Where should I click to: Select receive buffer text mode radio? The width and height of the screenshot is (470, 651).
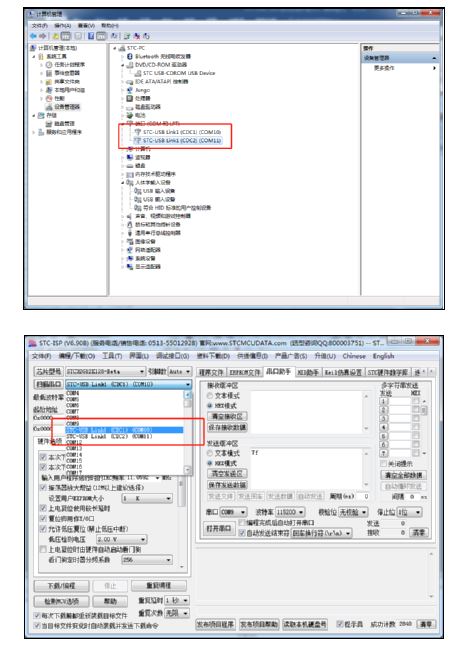(210, 396)
